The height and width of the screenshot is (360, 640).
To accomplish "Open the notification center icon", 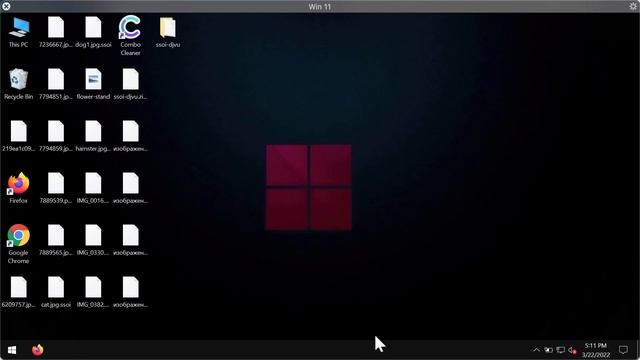I will coord(623,350).
